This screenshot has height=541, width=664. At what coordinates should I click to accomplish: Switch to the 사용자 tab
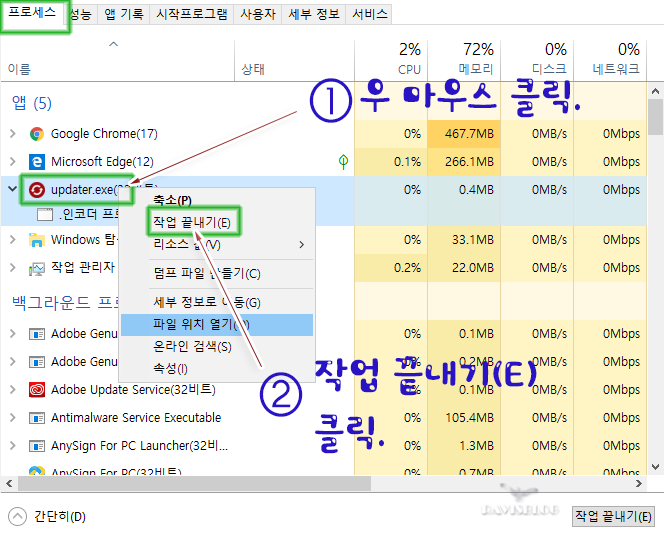point(258,15)
